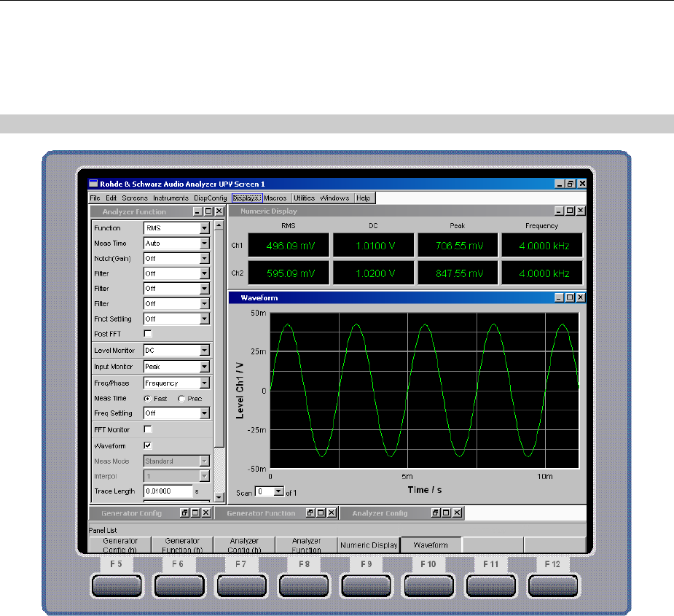Uncheck the Waveform checkbox
674x616 pixels.
148,445
